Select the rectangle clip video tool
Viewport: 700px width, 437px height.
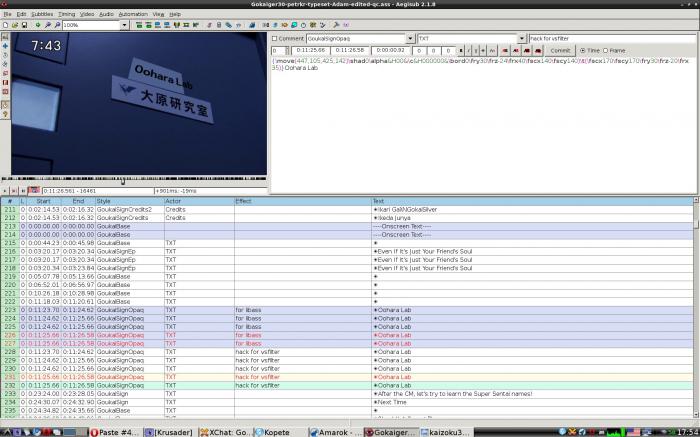click(5, 82)
